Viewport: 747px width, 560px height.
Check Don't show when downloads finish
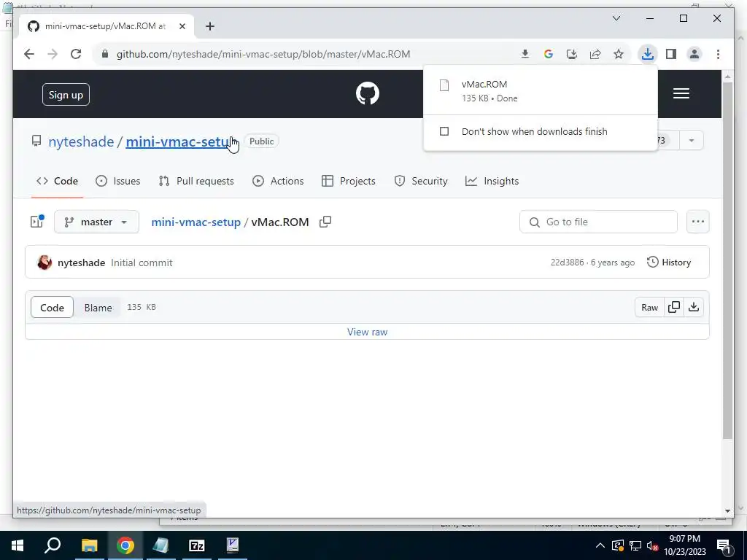[444, 131]
